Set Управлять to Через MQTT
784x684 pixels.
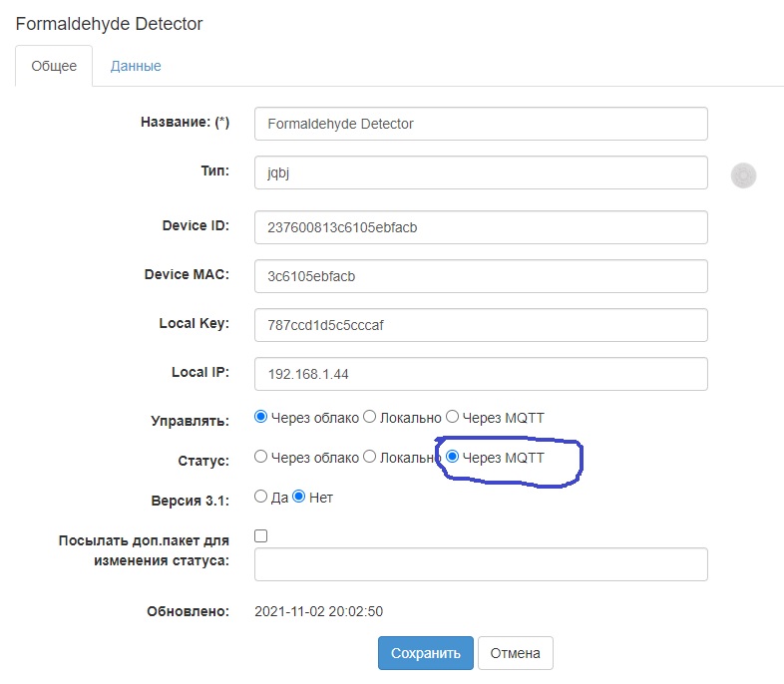[452, 417]
